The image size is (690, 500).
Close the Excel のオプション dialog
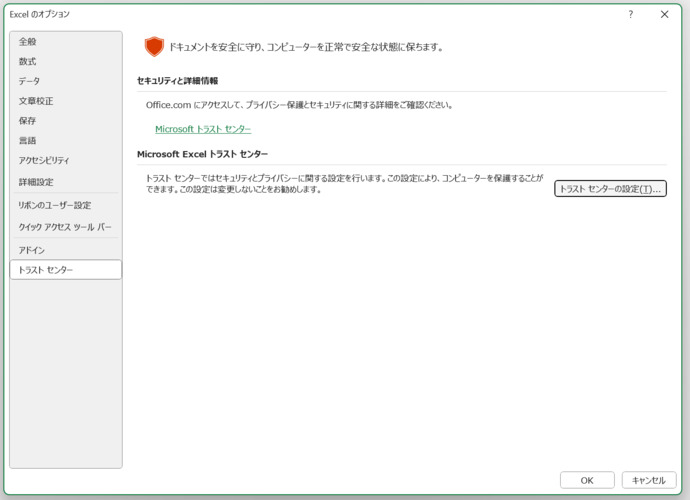664,15
